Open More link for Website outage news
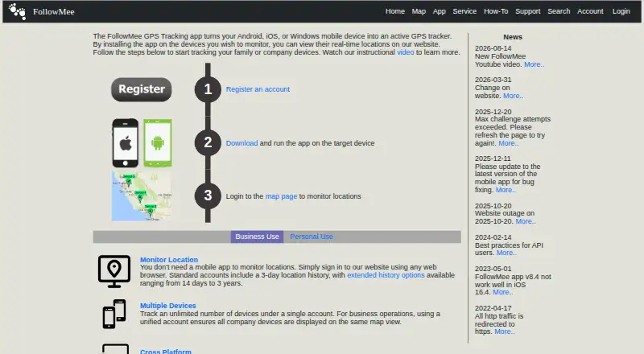This screenshot has height=354, width=644. click(x=526, y=221)
